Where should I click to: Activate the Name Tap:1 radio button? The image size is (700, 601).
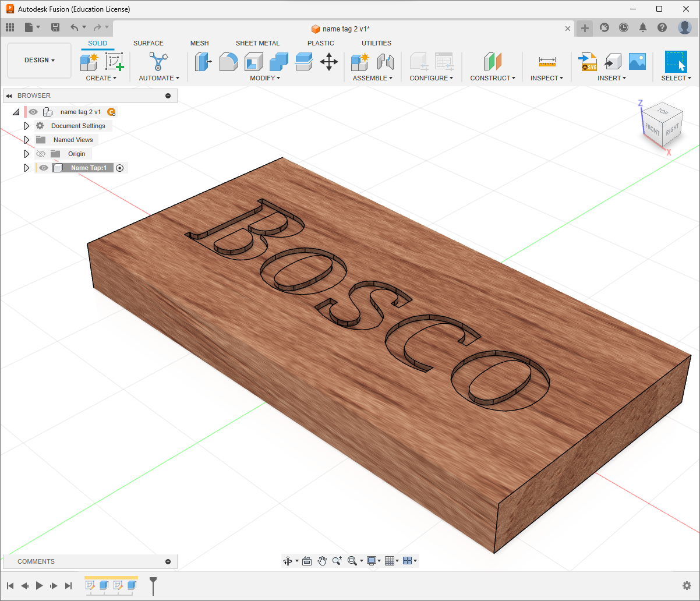(120, 168)
